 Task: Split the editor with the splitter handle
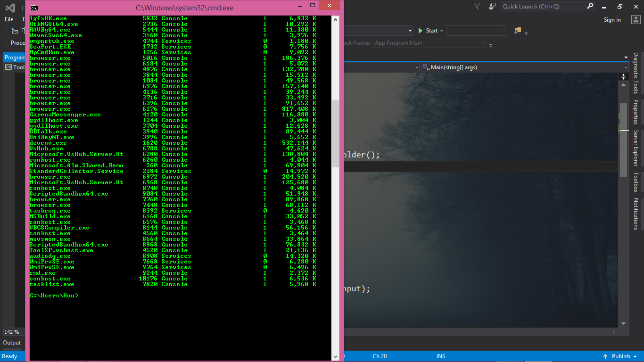(x=624, y=76)
